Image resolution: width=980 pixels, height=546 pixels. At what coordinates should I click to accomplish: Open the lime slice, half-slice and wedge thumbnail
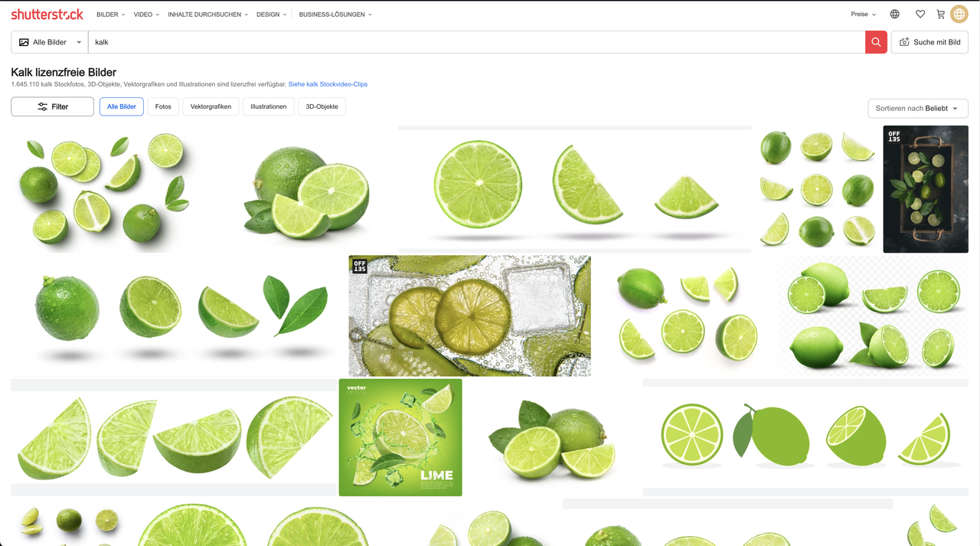tap(574, 189)
